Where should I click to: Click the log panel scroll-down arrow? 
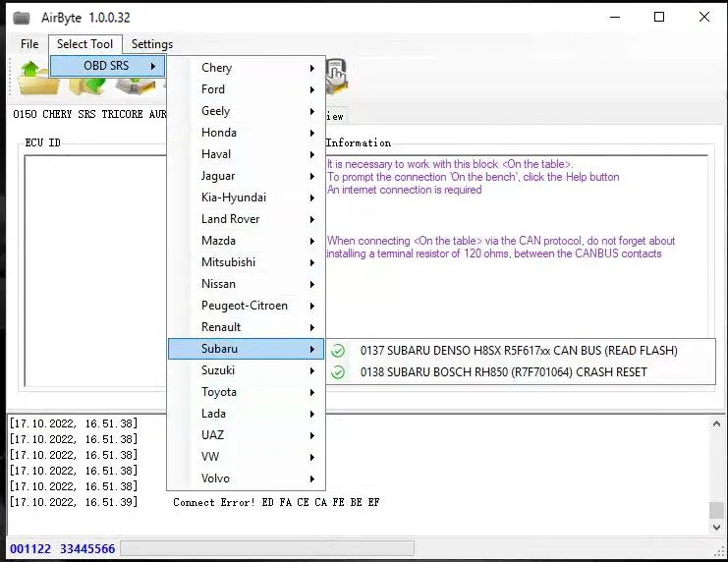(x=717, y=527)
